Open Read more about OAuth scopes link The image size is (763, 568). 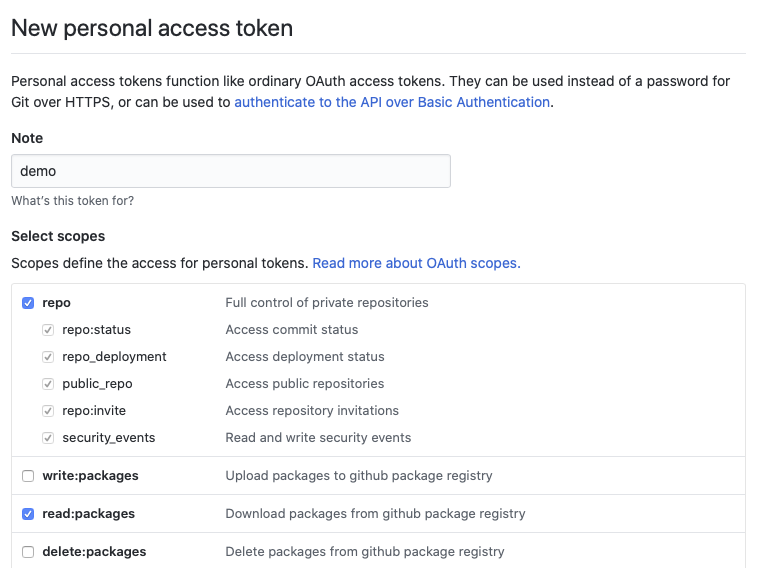[x=416, y=263]
